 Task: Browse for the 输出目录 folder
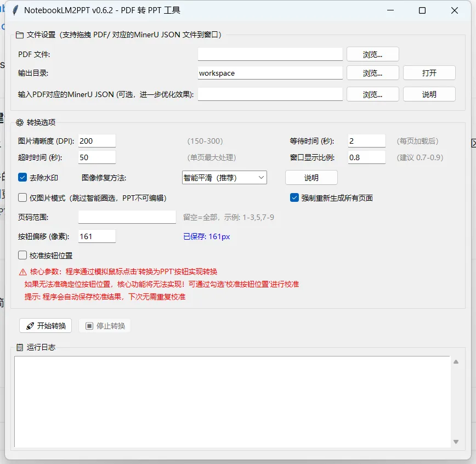(372, 73)
